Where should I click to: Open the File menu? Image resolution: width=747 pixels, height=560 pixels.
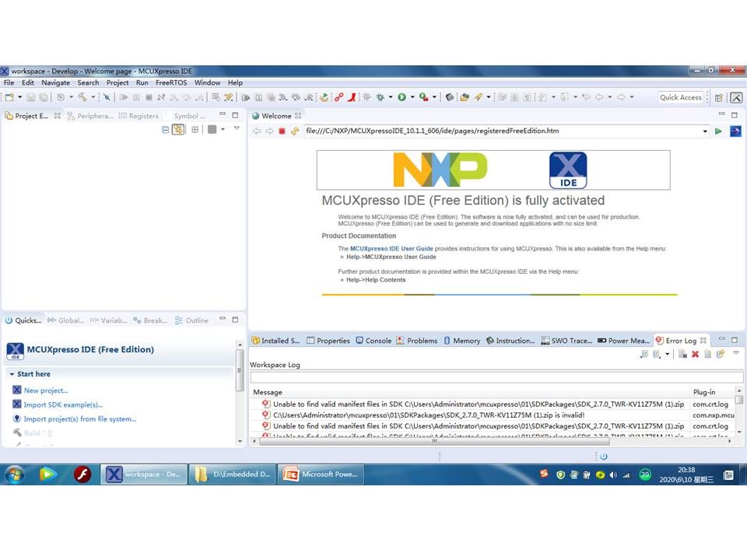[x=9, y=83]
